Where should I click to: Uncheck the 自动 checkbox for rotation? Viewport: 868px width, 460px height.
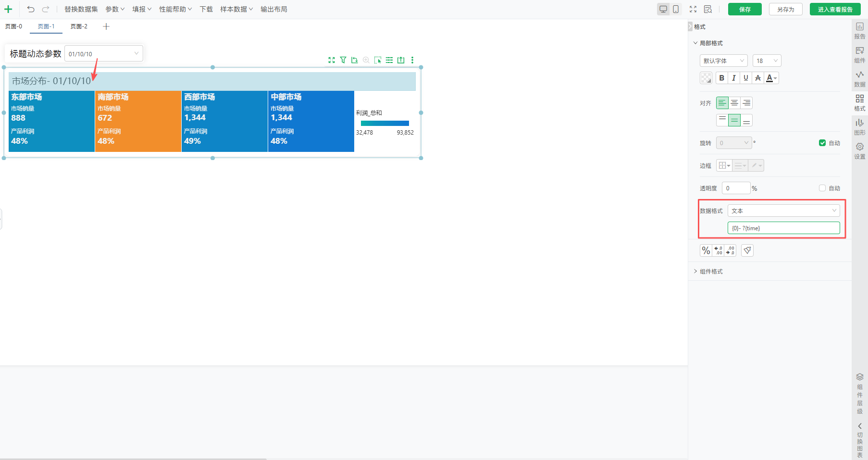pyautogui.click(x=822, y=143)
